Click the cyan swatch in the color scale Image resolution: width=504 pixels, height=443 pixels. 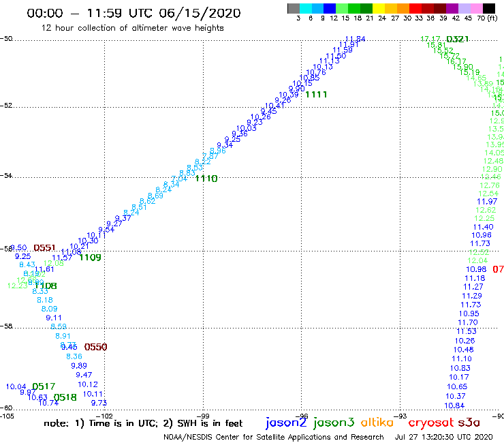click(x=306, y=8)
